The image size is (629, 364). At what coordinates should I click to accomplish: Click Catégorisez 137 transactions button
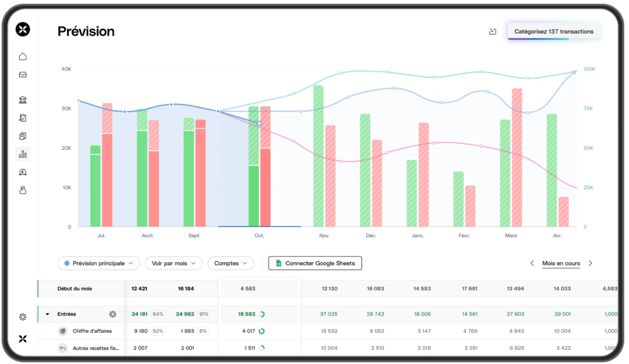pyautogui.click(x=554, y=32)
